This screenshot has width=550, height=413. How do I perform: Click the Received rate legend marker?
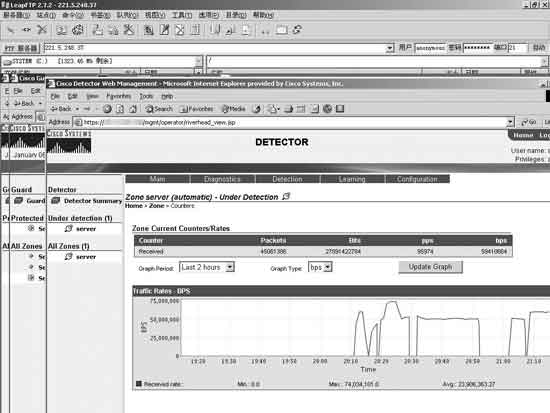pos(139,384)
